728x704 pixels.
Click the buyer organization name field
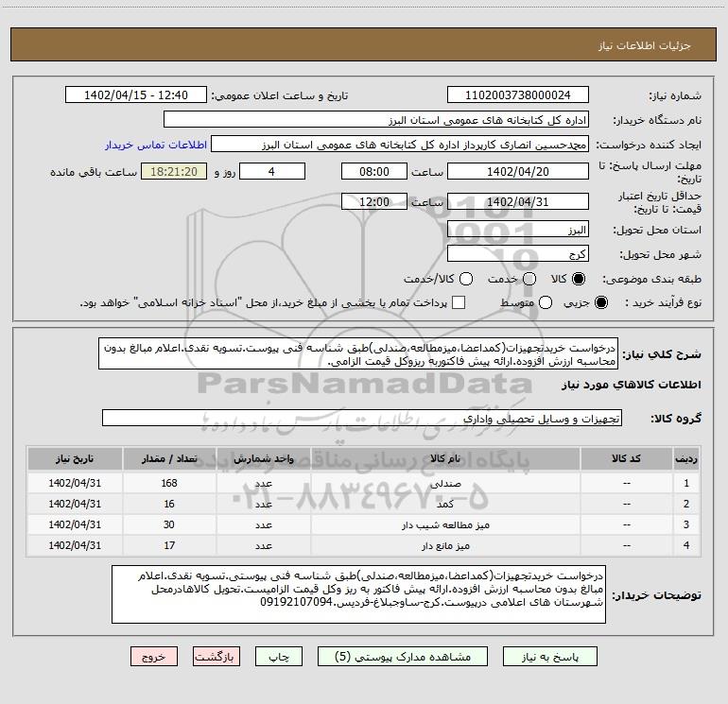point(376,120)
